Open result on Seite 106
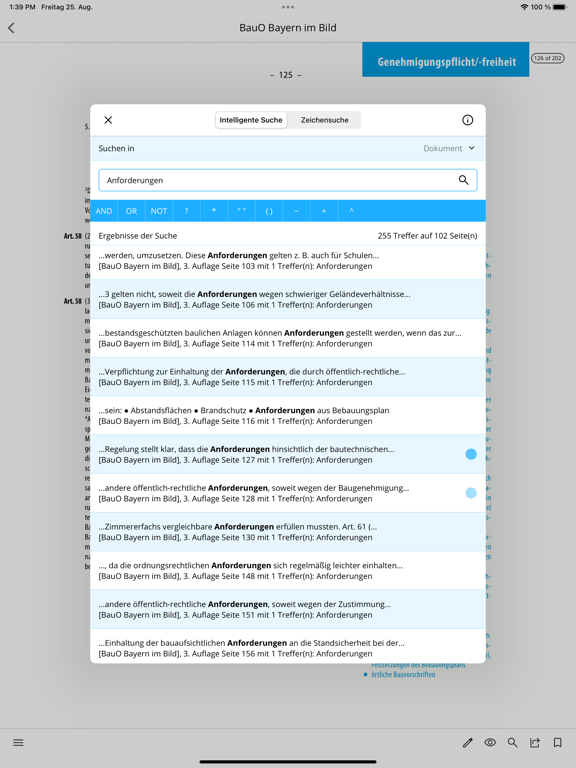Screen dimensions: 576x768 (x=288, y=299)
